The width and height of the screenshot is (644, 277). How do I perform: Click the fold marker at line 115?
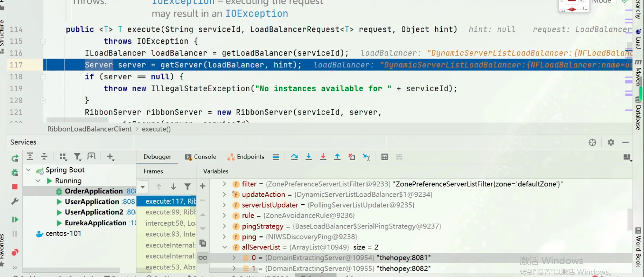pyautogui.click(x=43, y=41)
